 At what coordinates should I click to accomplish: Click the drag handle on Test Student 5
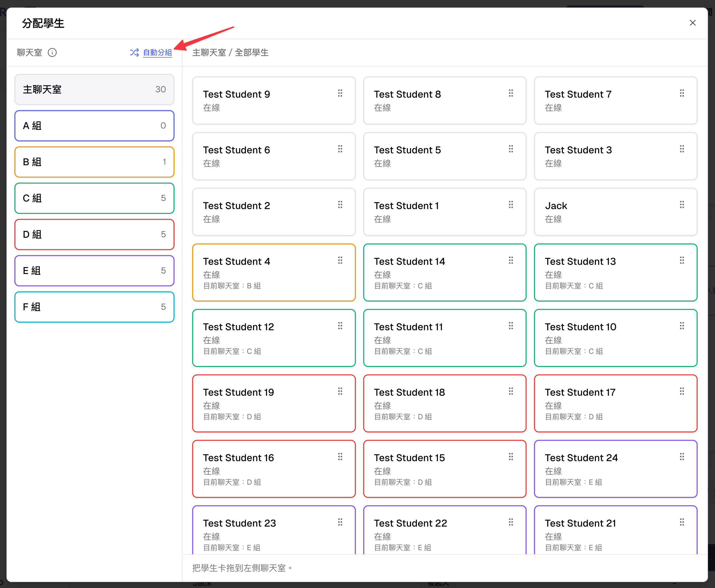511,149
